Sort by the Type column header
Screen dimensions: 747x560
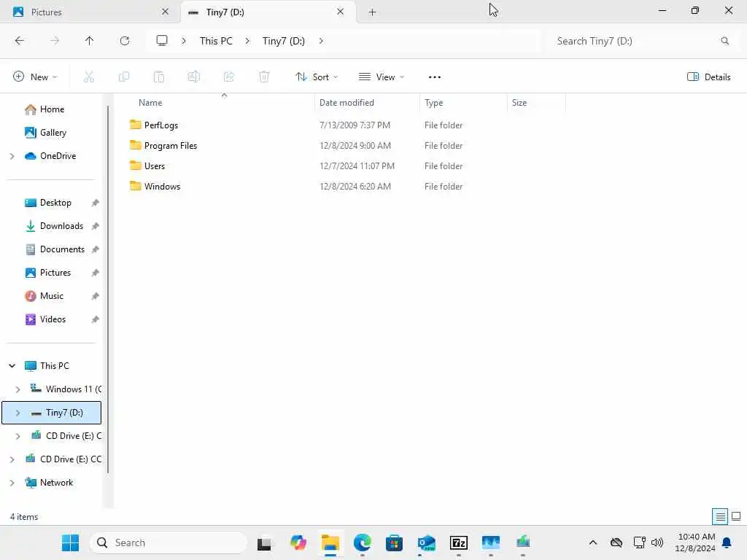coord(433,103)
